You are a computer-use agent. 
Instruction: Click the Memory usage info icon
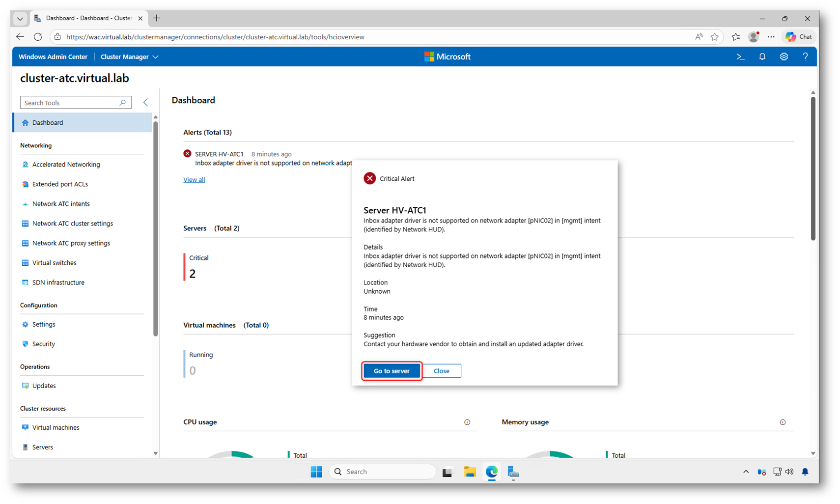point(783,422)
